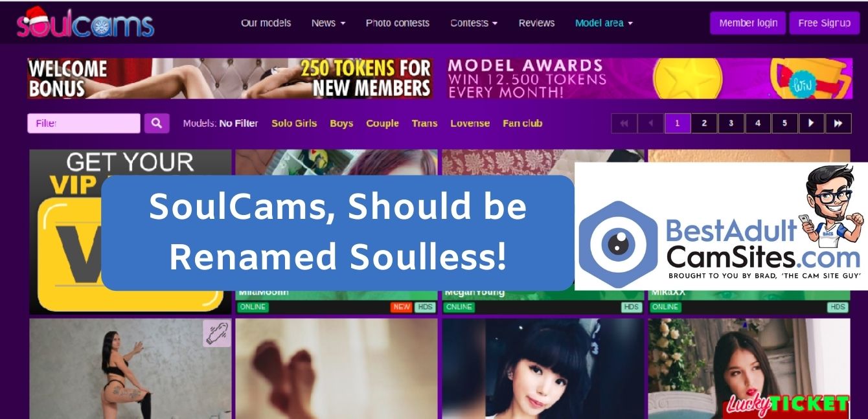The image size is (868, 419).
Task: Expand the Model area dropdown
Action: [x=604, y=23]
